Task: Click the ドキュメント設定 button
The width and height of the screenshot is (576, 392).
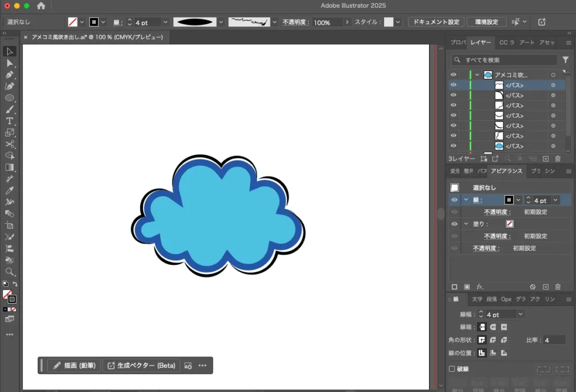Action: [x=435, y=22]
